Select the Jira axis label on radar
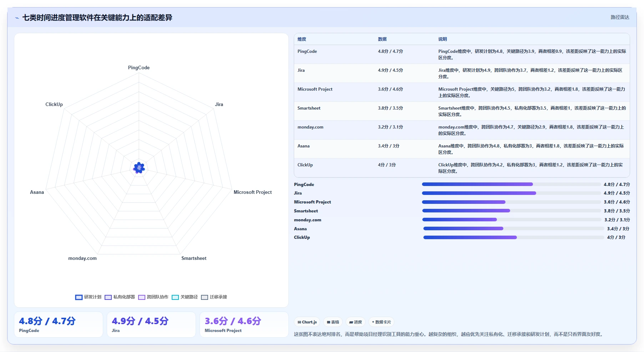This screenshot has height=352, width=644. [219, 104]
